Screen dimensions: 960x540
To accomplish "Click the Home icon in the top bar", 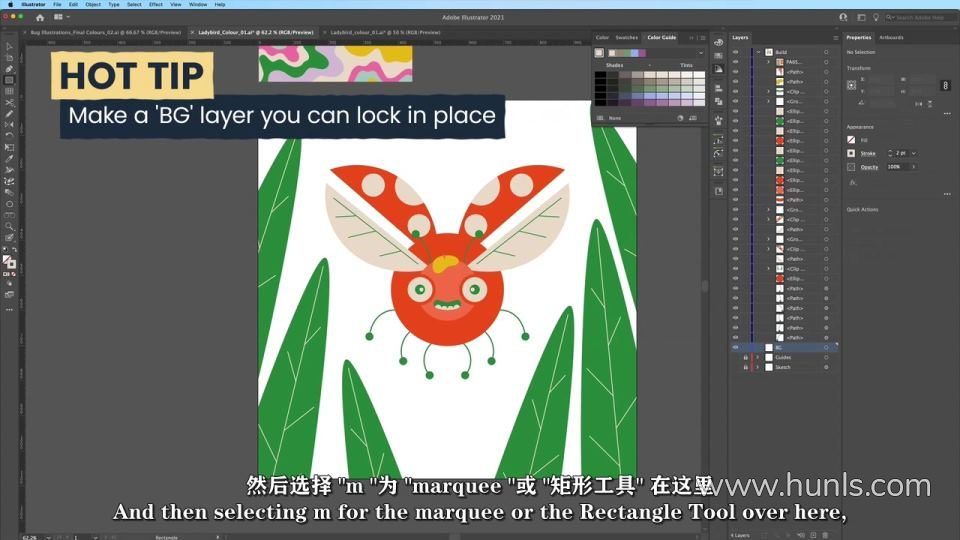I will [40, 17].
